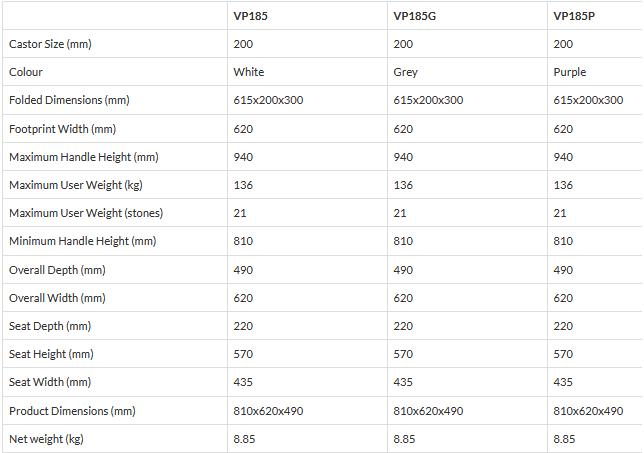Select the Minimum Handle Height (mm) label
Image resolution: width=644 pixels, height=453 pixels.
coord(78,241)
